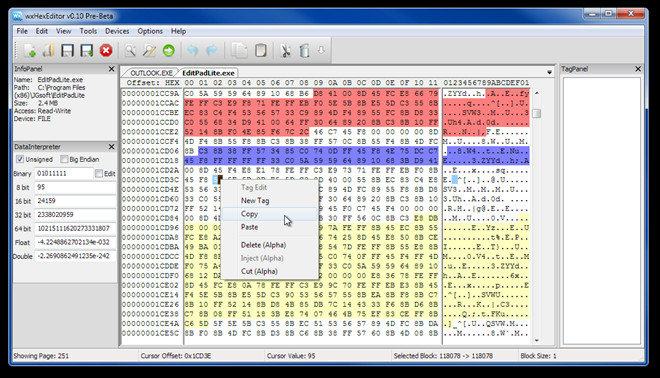The image size is (660, 378).
Task: Click the hex view scroll down arrow
Action: coord(537,340)
